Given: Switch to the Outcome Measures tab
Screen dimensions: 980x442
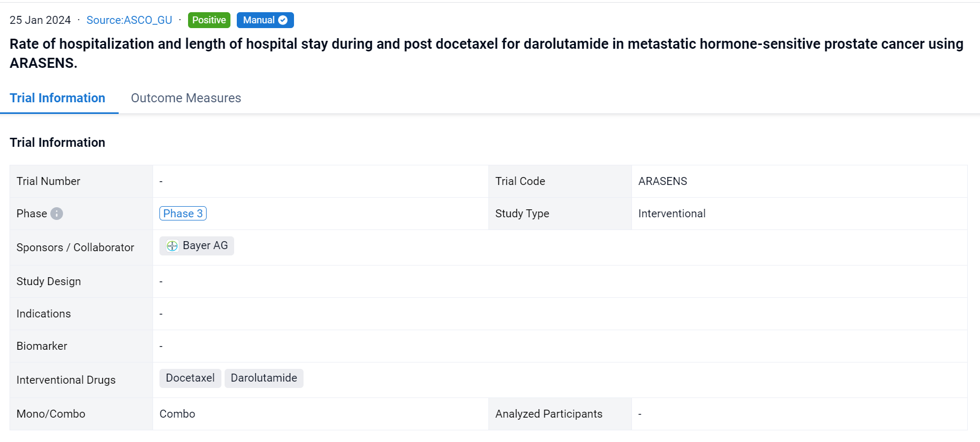Looking at the screenshot, I should pos(186,98).
